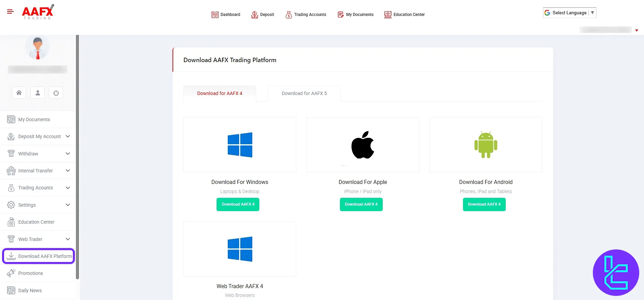Screen dimensions: 644x300
Task: Open Daily News in sidebar
Action: click(x=38, y=290)
